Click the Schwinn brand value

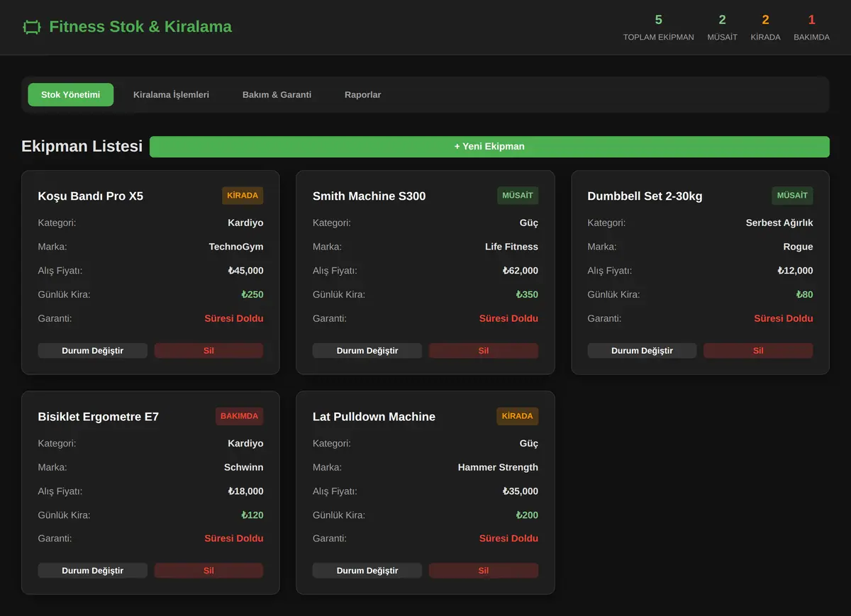[x=244, y=467]
